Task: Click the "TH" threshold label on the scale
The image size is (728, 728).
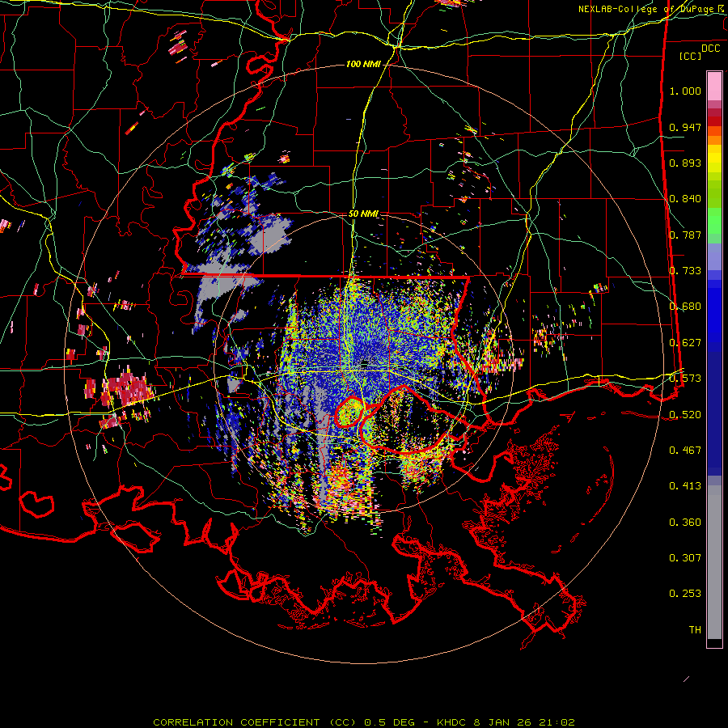Action: 695,630
